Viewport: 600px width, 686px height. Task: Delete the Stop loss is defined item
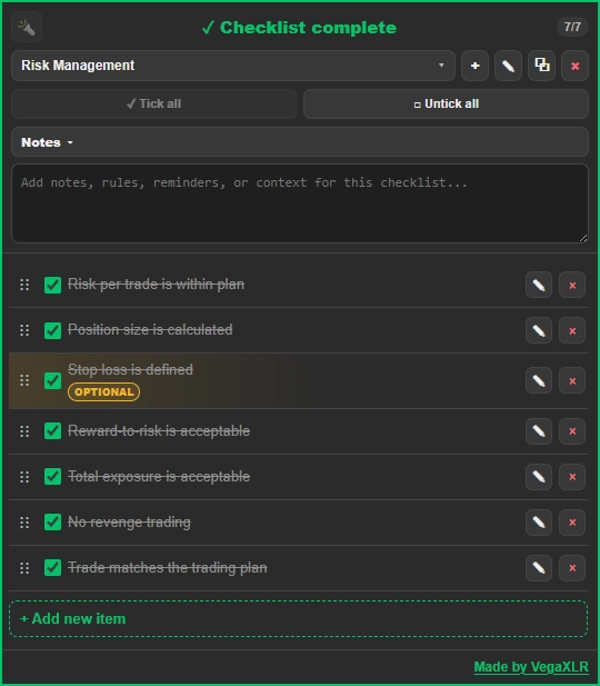[x=572, y=381]
